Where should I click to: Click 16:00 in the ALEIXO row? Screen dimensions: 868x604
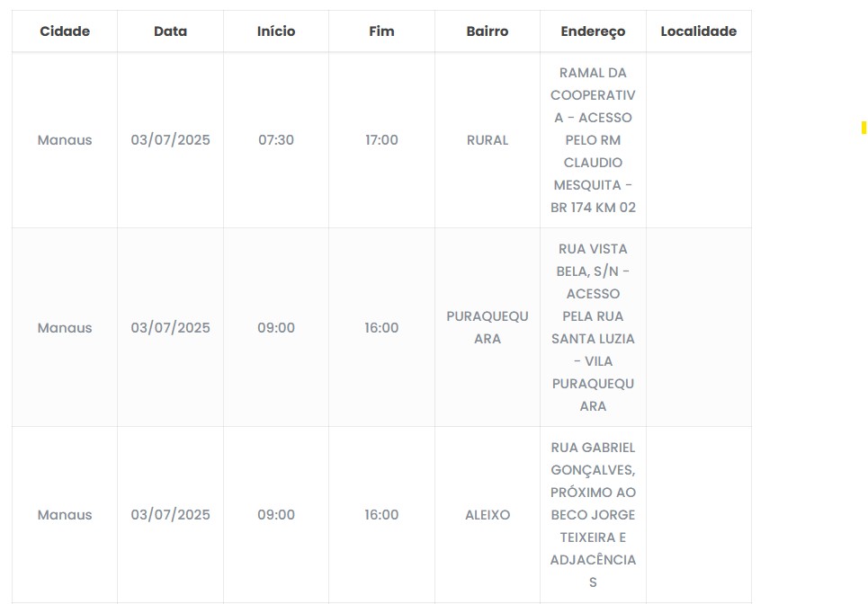381,515
